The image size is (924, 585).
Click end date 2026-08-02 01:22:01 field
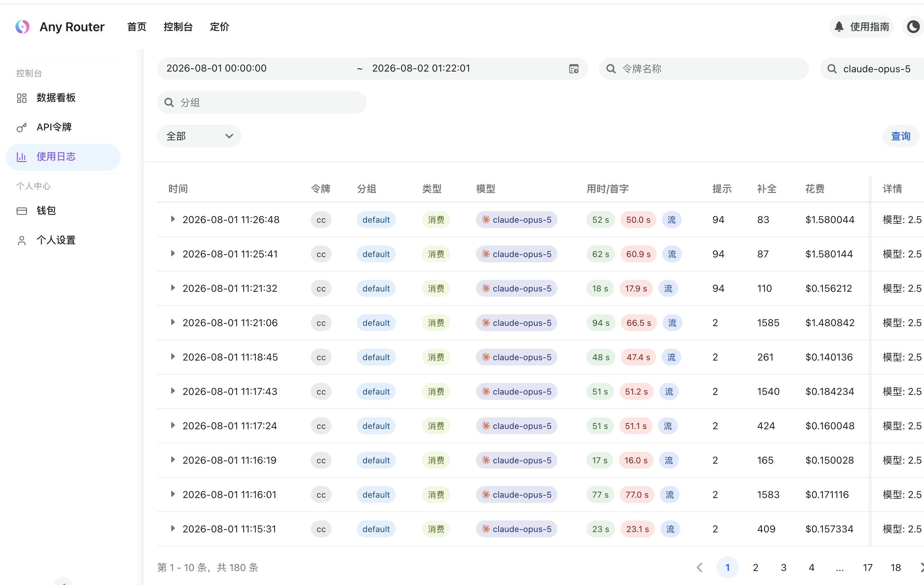(421, 68)
